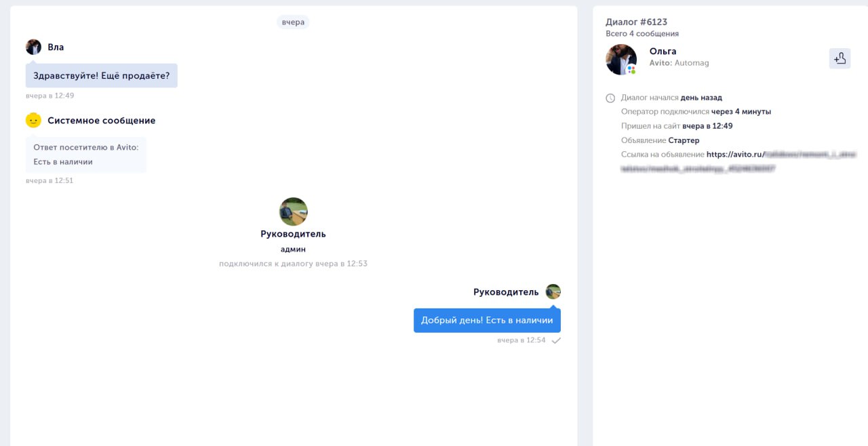Click Ольга's profile photo in dialog panel
Screen dimensions: 868x446
[x=621, y=60]
